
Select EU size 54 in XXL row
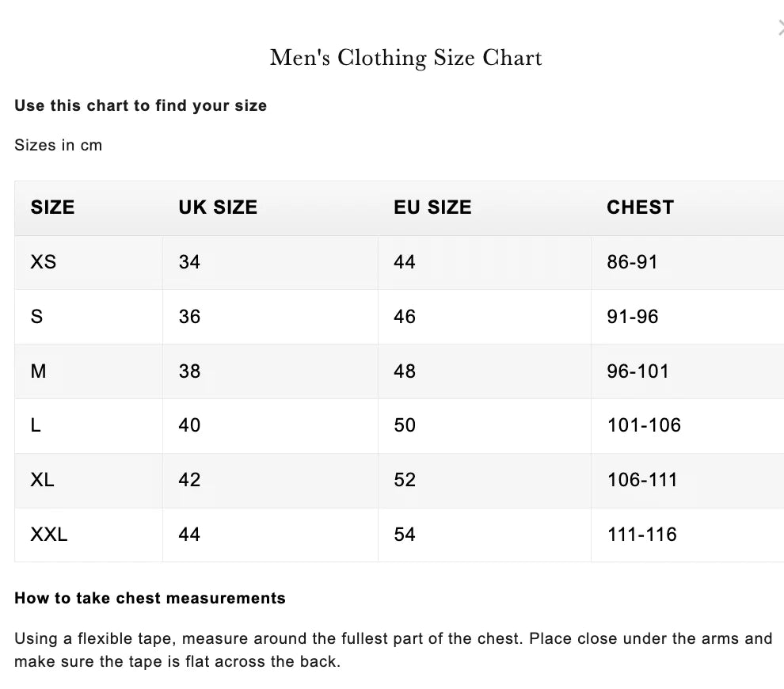405,535
